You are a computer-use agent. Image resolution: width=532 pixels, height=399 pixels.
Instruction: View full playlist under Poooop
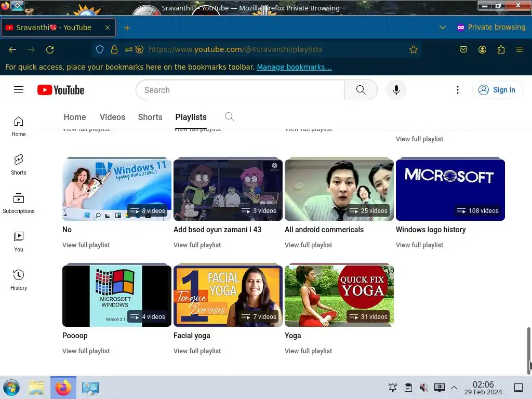[x=86, y=351]
